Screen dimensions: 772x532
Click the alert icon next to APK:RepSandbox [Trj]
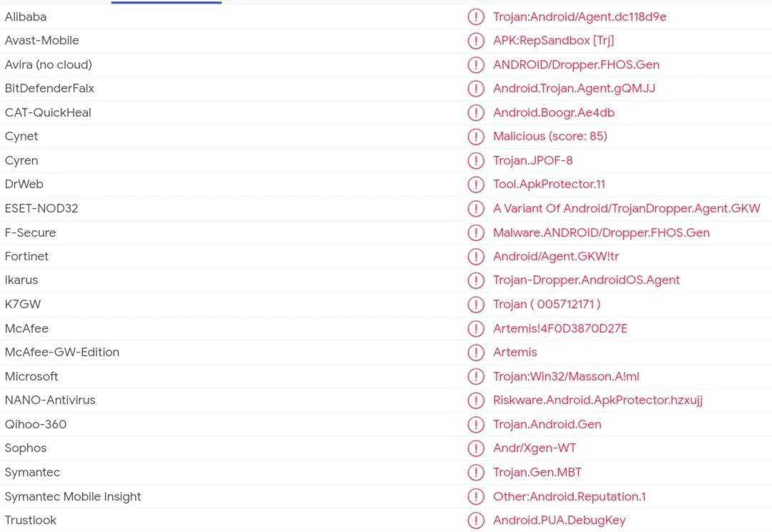click(476, 40)
